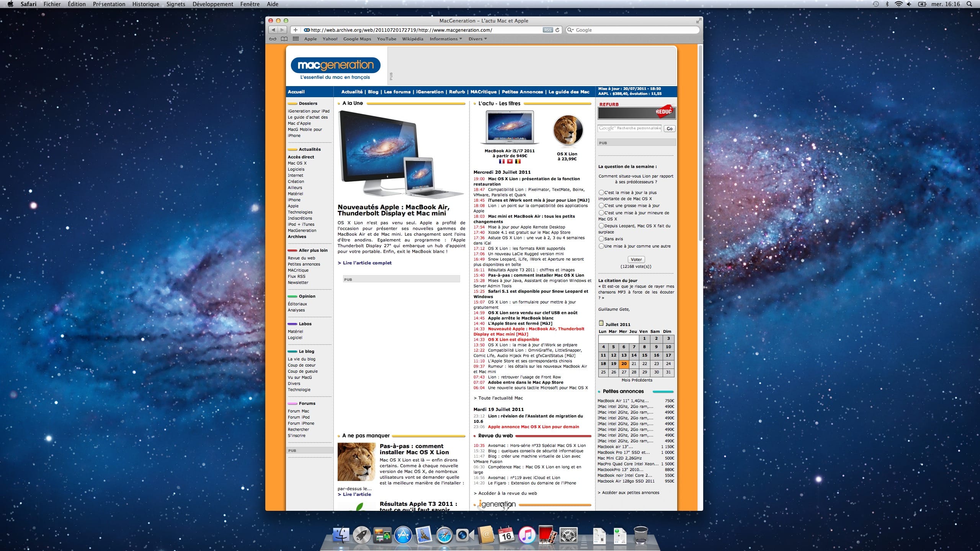Add bookmark with the plus button
The image size is (980, 551).
pyautogui.click(x=295, y=30)
